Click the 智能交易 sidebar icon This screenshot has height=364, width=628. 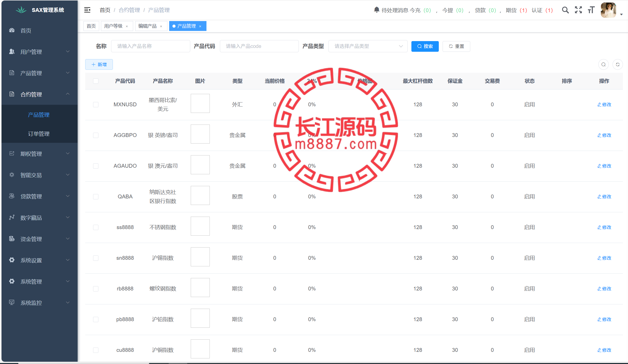[12, 175]
